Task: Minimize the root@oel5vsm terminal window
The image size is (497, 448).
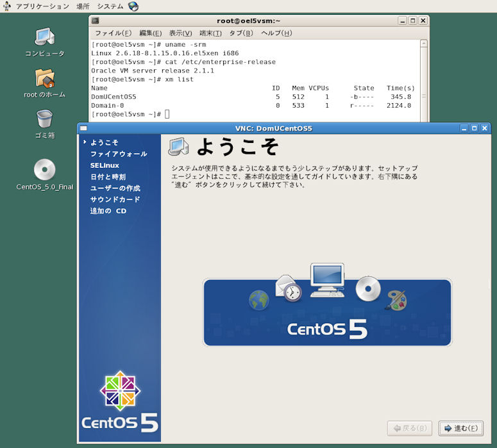Action: pyautogui.click(x=403, y=21)
